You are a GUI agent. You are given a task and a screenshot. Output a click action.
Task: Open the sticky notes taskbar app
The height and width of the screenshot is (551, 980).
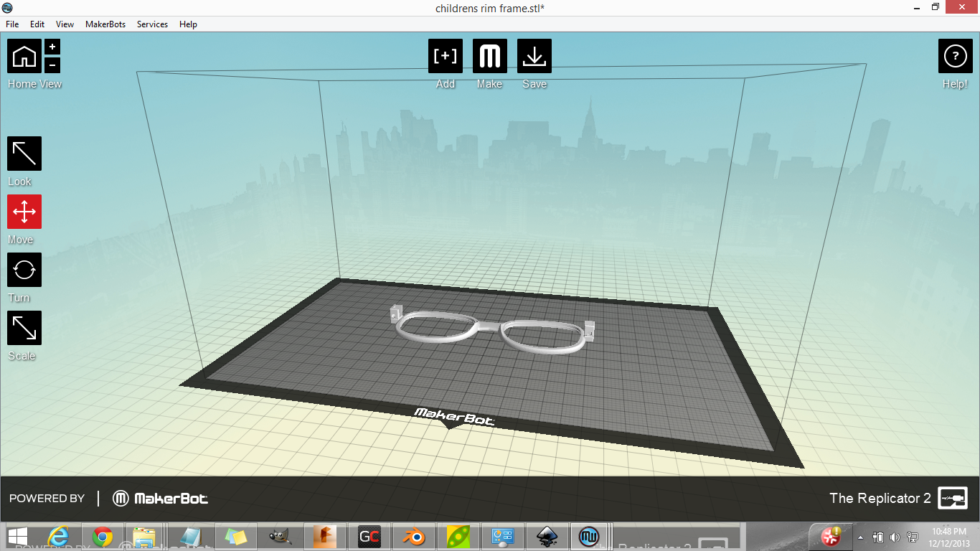235,537
